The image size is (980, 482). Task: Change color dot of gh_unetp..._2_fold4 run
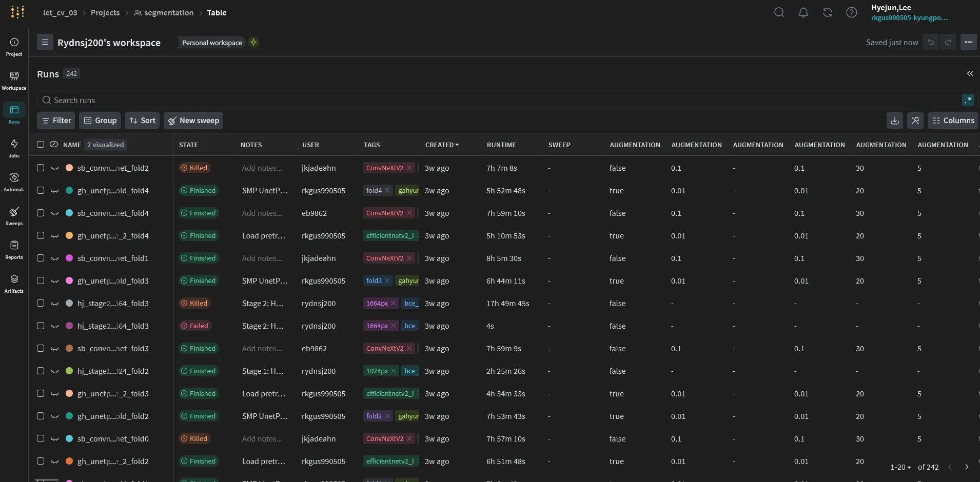[x=69, y=235]
